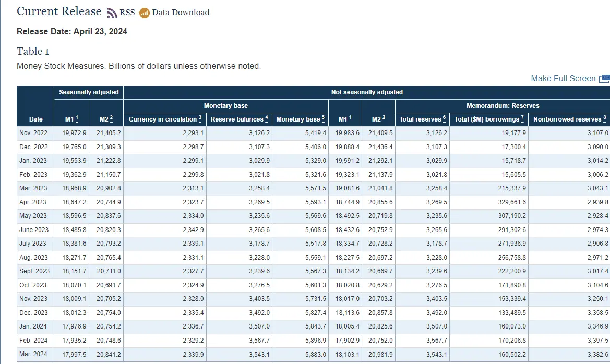The height and width of the screenshot is (364, 610).
Task: Open footnote 4 on Reserve balances
Action: pyautogui.click(x=266, y=118)
